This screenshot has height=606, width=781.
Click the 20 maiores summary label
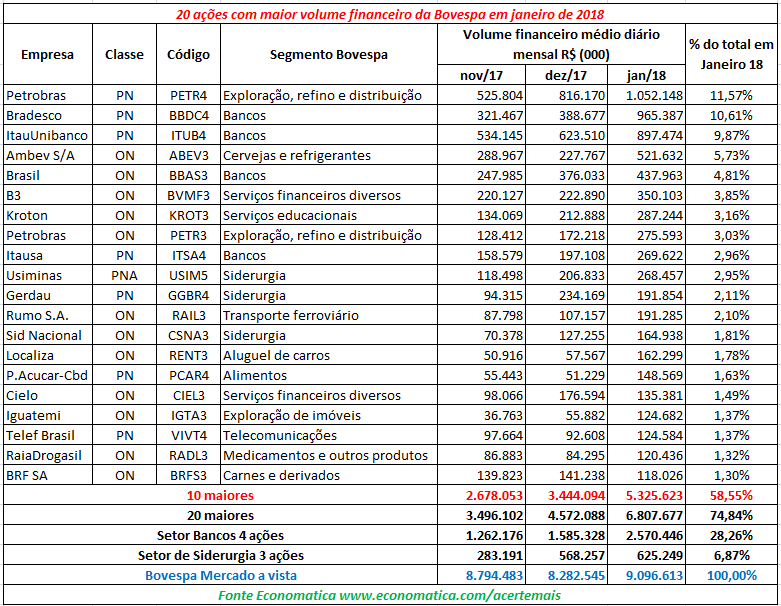pyautogui.click(x=220, y=515)
